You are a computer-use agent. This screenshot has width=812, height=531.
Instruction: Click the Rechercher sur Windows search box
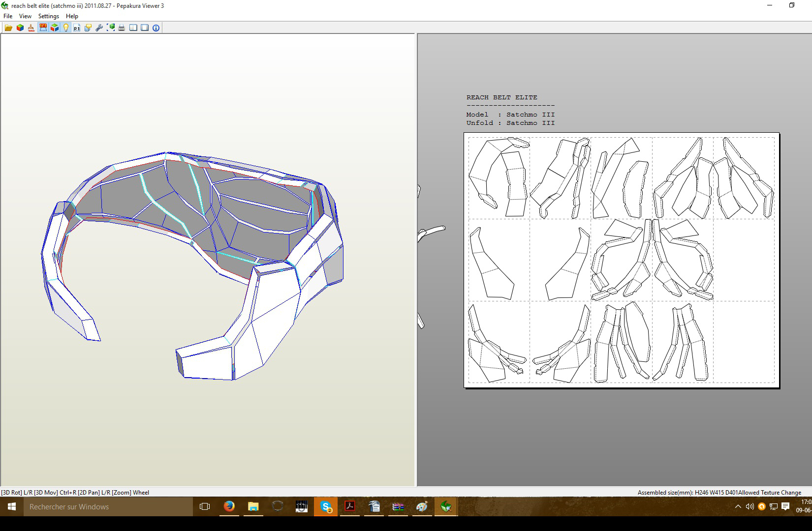pos(108,506)
